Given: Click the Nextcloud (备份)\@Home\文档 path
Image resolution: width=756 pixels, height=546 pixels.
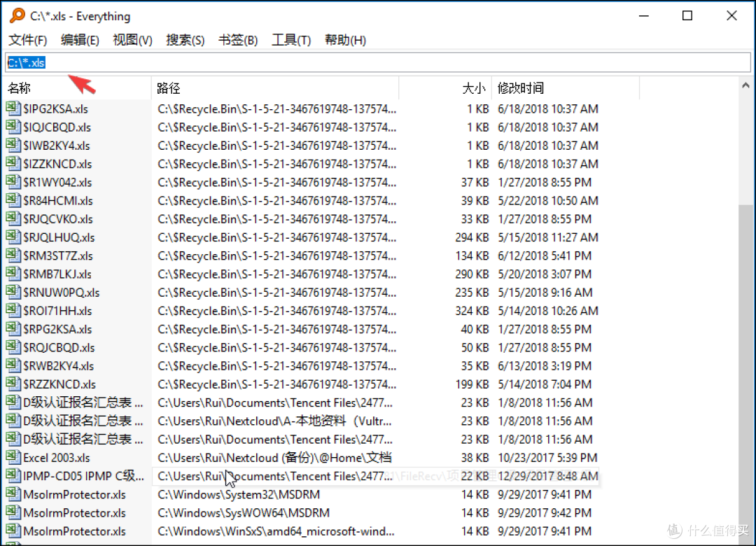Looking at the screenshot, I should [x=275, y=457].
